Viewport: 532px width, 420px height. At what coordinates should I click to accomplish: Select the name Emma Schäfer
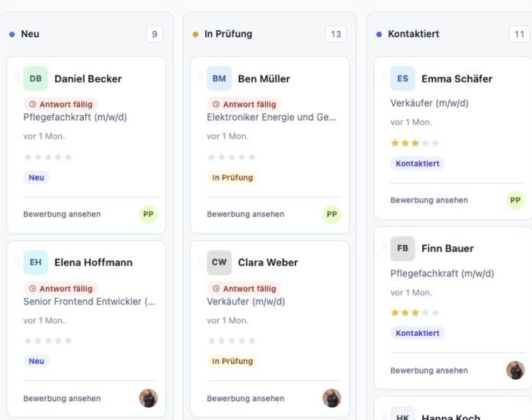tap(456, 78)
